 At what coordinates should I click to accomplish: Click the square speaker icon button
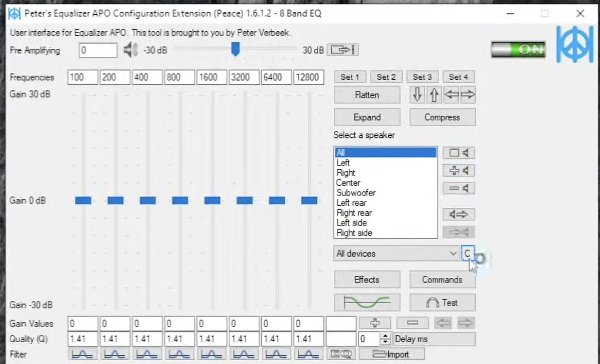[x=459, y=153]
